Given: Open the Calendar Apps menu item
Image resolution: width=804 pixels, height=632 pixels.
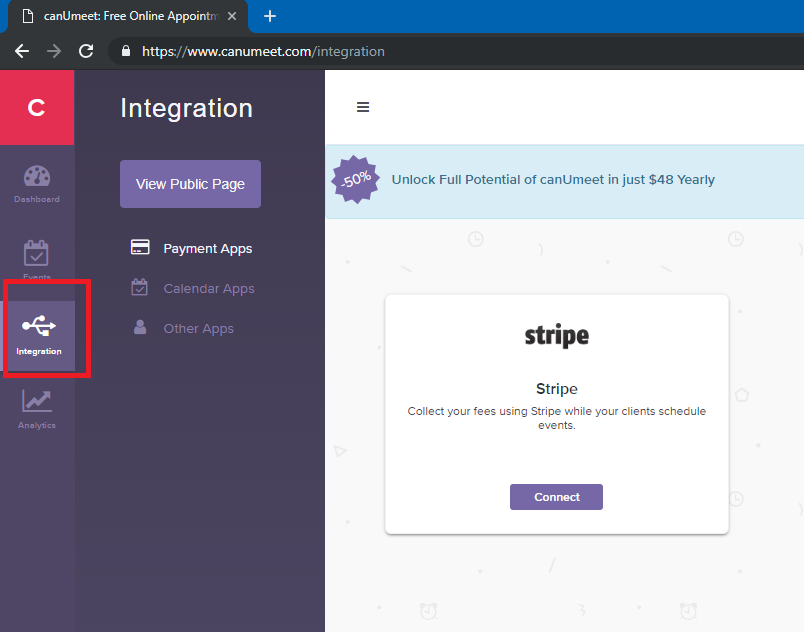Looking at the screenshot, I should 209,289.
